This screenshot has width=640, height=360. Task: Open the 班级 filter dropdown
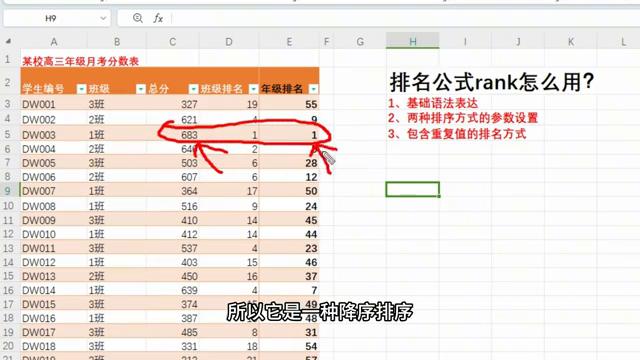[141, 89]
